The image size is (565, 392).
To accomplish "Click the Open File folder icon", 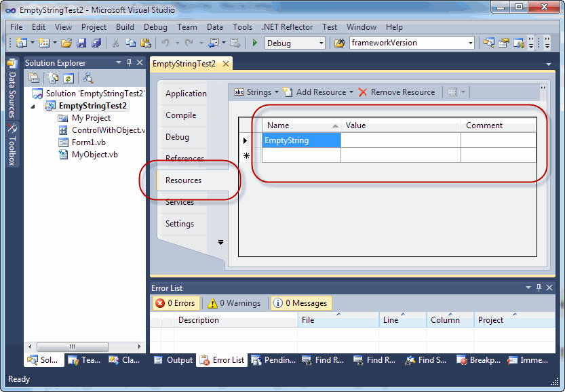I will coord(66,43).
